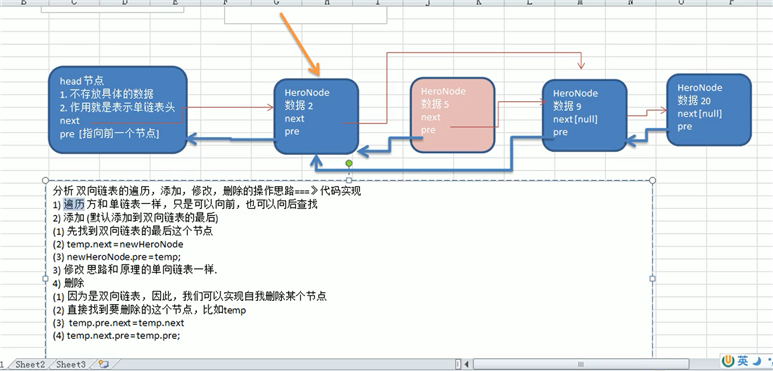
Task: Click the moon icon in IME bar
Action: coord(756,361)
